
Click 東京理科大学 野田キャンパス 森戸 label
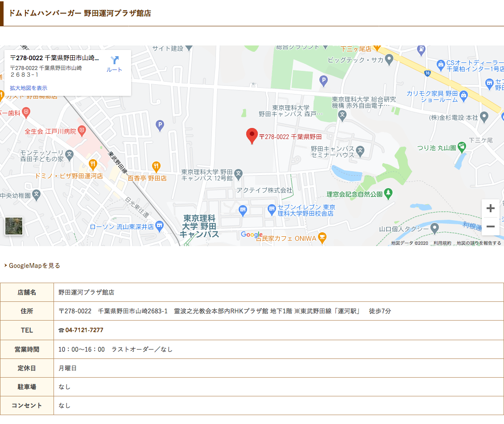point(290,111)
